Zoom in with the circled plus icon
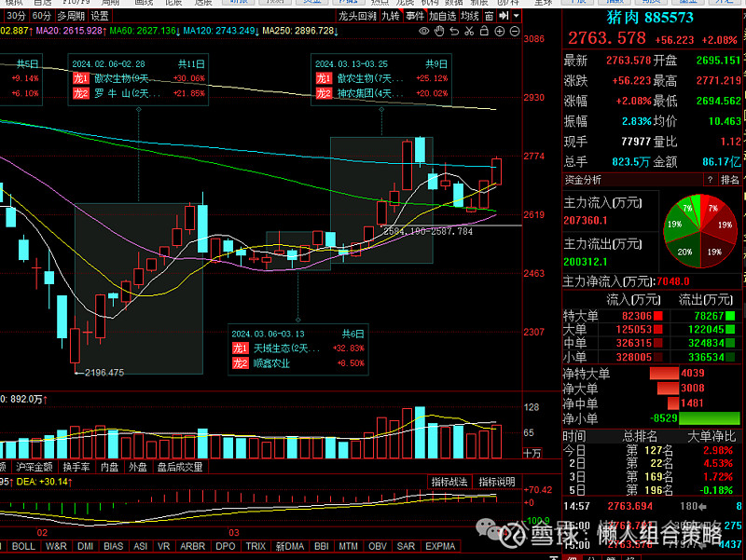 pos(500,32)
